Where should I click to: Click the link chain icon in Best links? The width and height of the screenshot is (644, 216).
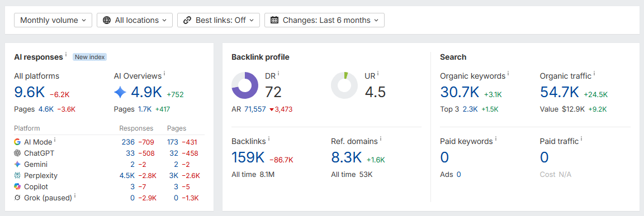tap(187, 20)
